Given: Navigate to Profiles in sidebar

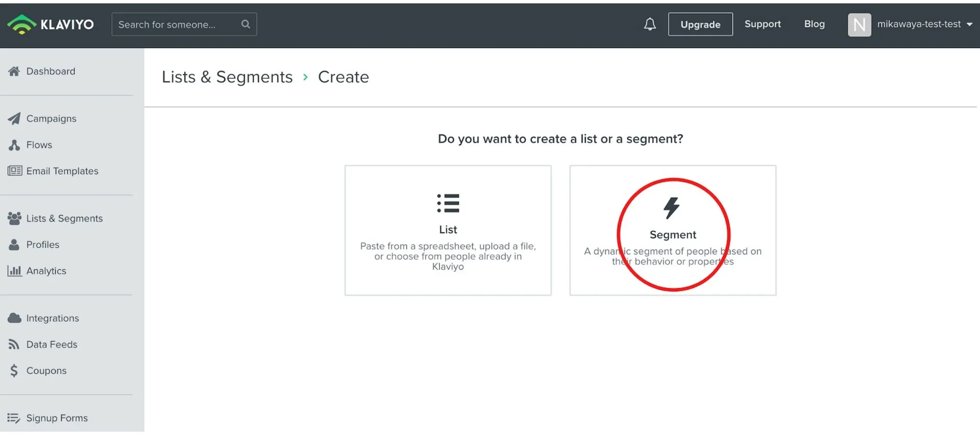Looking at the screenshot, I should [43, 245].
